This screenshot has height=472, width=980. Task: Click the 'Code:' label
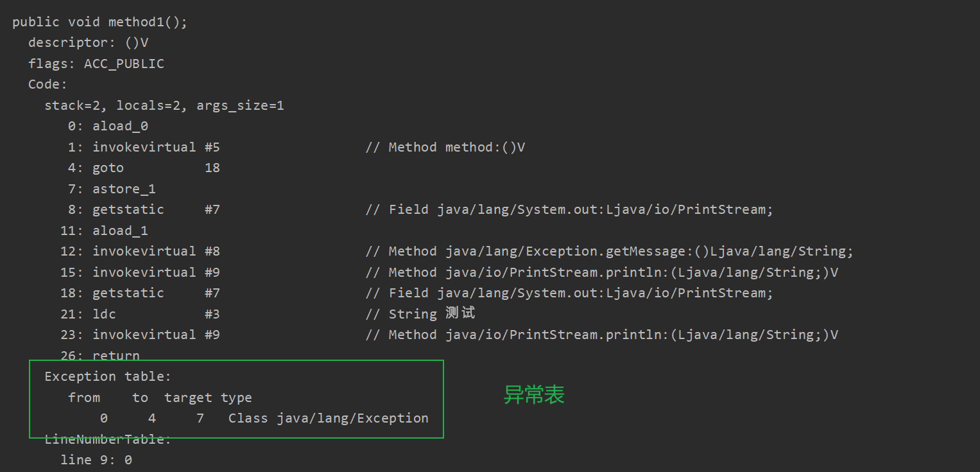pos(47,84)
